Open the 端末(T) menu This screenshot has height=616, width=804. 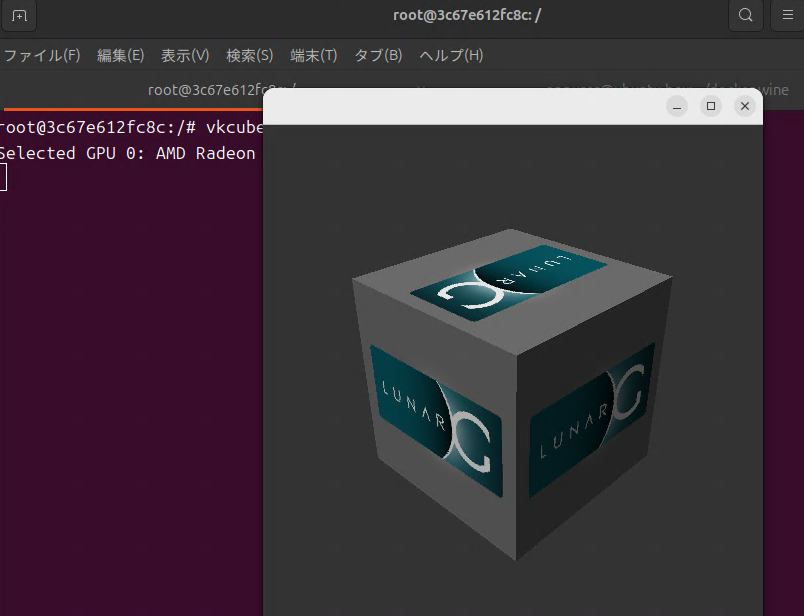coord(313,55)
